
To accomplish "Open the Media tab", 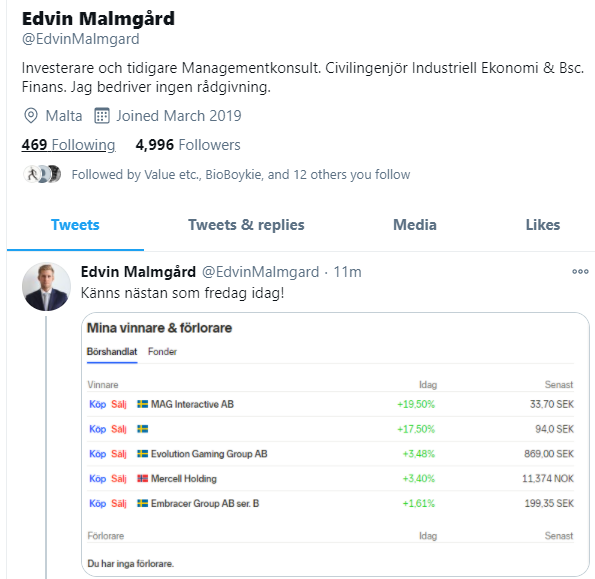I will tap(415, 225).
